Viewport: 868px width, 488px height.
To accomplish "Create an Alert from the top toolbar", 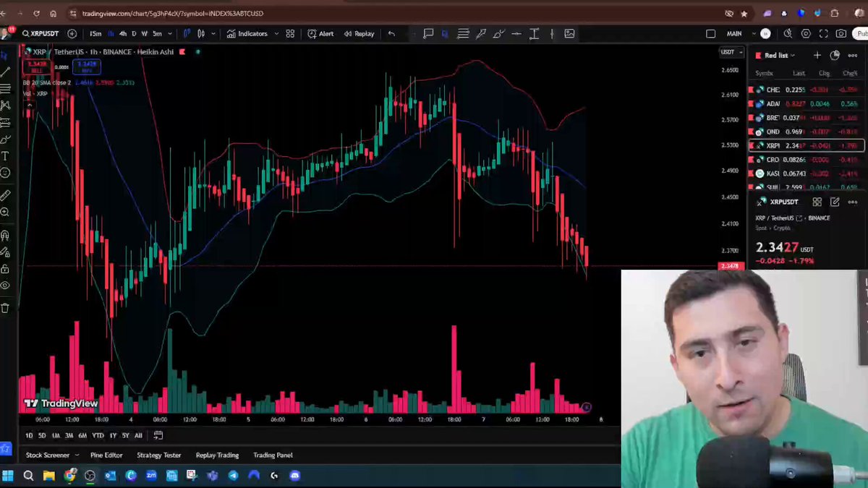I will [320, 33].
